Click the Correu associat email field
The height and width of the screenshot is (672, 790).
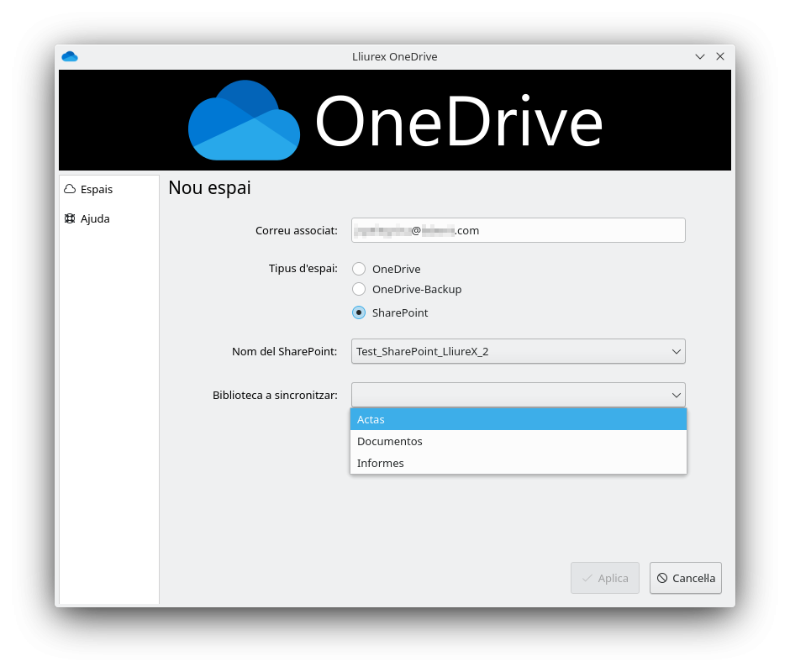pyautogui.click(x=519, y=229)
